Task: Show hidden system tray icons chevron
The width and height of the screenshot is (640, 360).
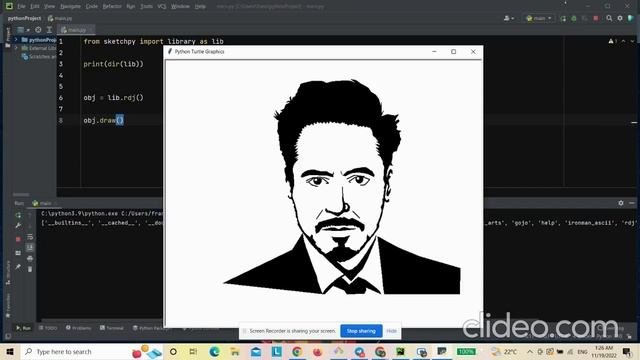Action: pos(530,351)
